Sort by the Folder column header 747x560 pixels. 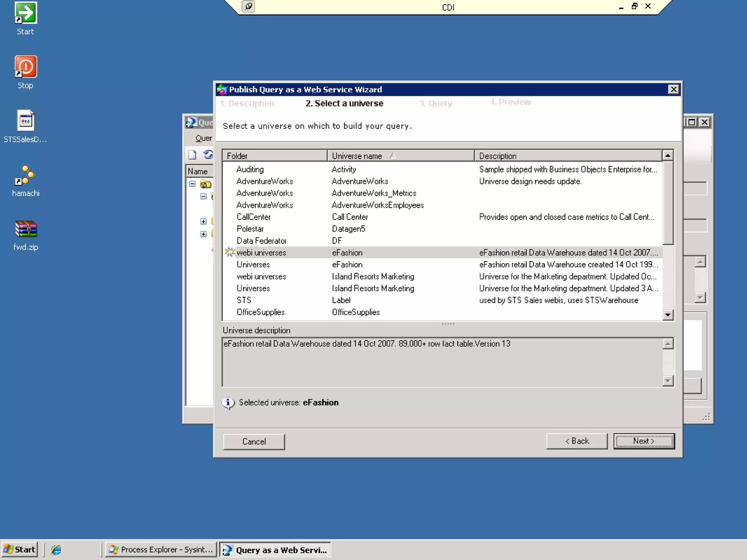coord(275,156)
